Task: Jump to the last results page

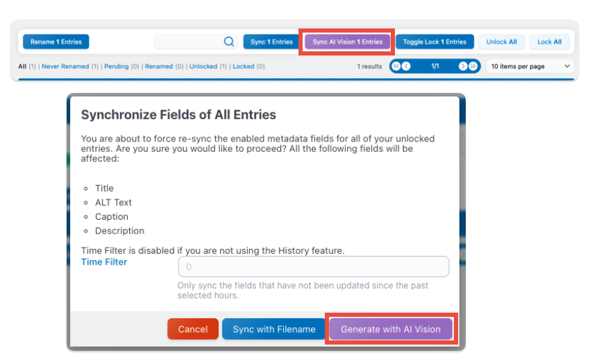Action: click(x=473, y=67)
